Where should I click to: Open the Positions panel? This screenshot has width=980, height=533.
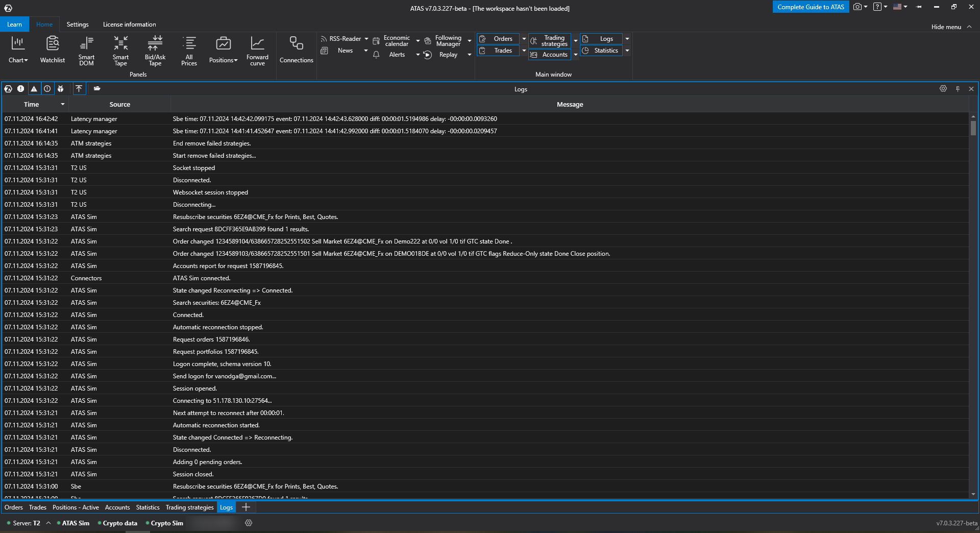point(223,50)
